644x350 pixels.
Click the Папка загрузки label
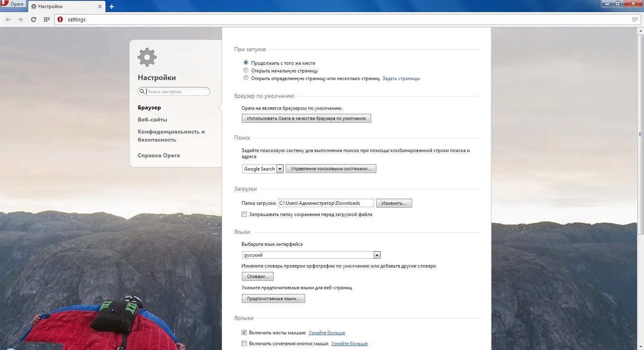pyautogui.click(x=259, y=203)
